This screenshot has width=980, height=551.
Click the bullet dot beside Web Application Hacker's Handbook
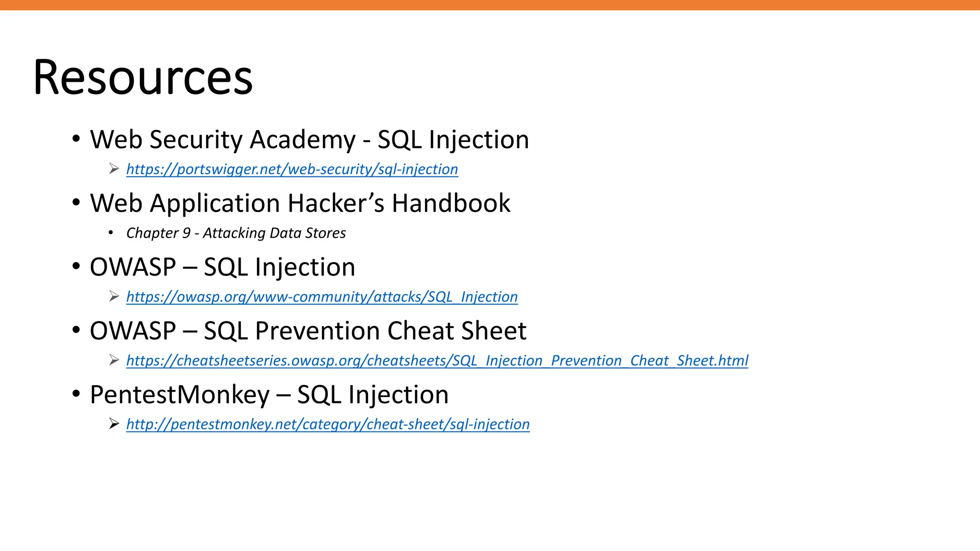[x=76, y=203]
